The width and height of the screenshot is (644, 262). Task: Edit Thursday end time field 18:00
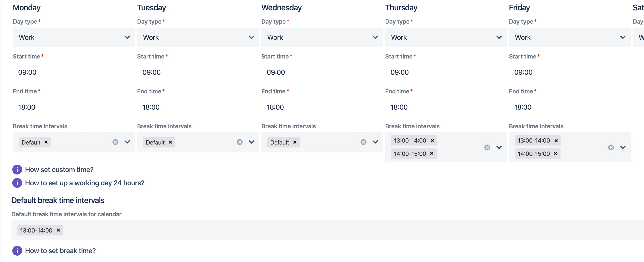(x=446, y=107)
